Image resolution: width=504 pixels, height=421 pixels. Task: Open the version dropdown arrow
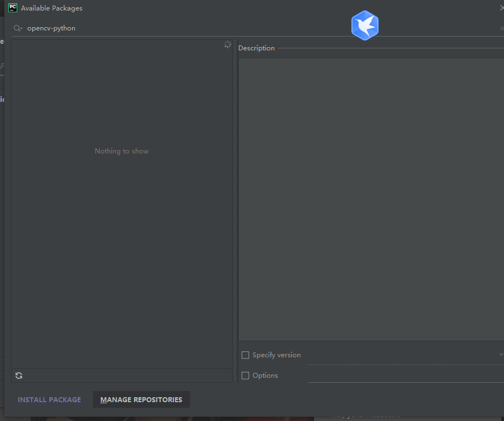click(x=501, y=355)
